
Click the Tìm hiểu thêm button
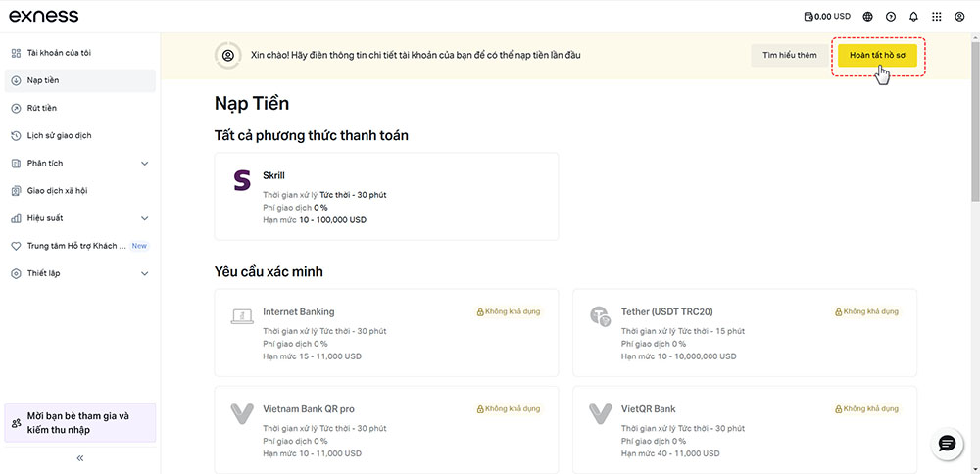(789, 55)
